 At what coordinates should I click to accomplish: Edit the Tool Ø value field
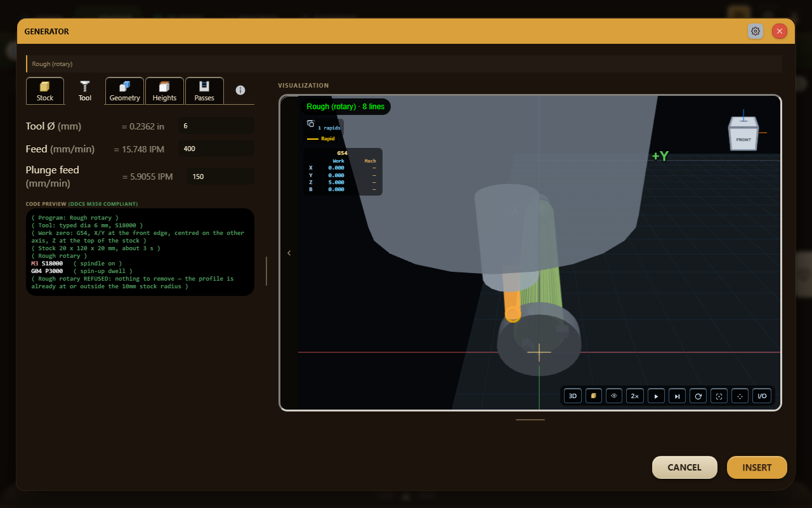(216, 126)
